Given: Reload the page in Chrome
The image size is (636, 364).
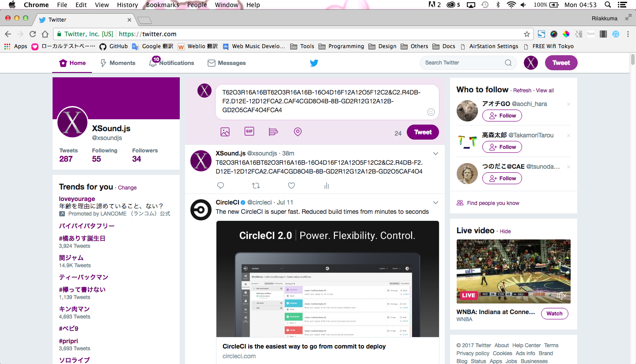Looking at the screenshot, I should pos(33,34).
